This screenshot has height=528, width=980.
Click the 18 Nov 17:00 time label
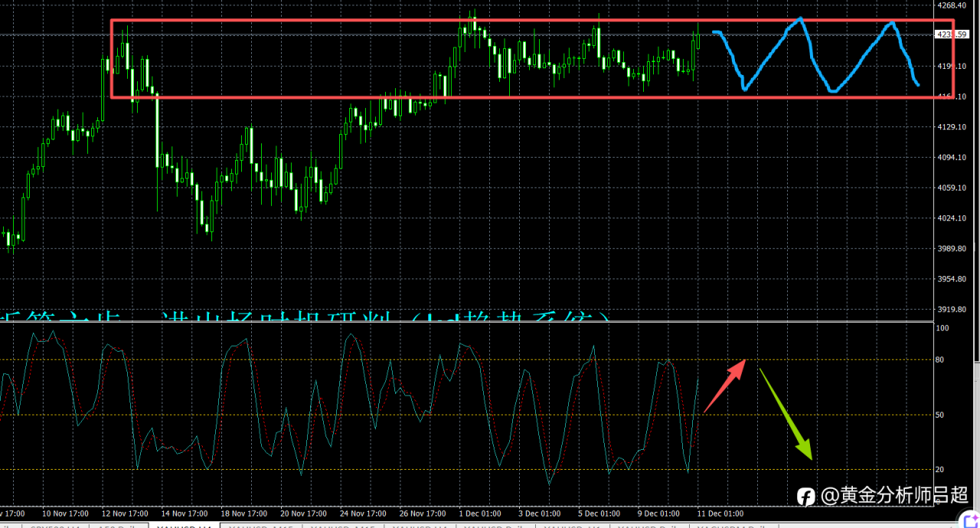tap(244, 513)
